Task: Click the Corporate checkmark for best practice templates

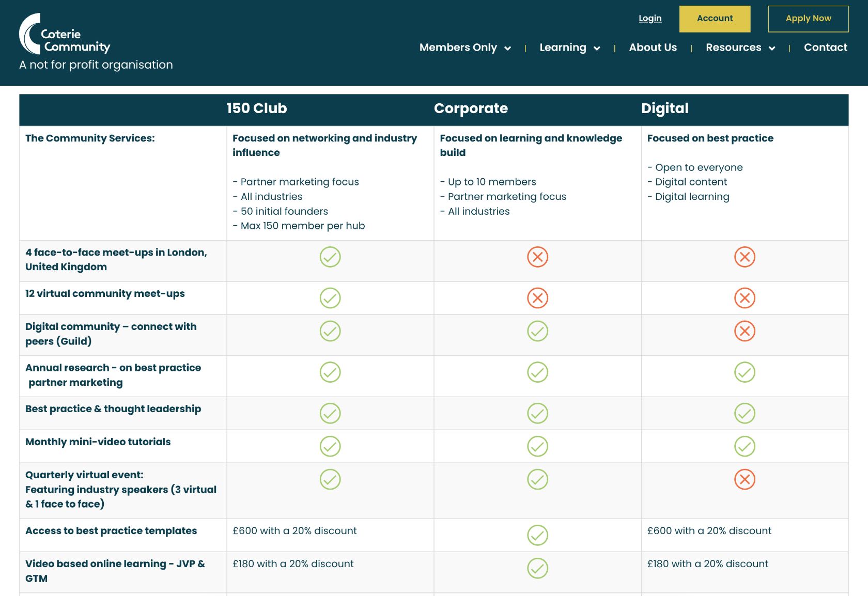Action: tap(537, 535)
